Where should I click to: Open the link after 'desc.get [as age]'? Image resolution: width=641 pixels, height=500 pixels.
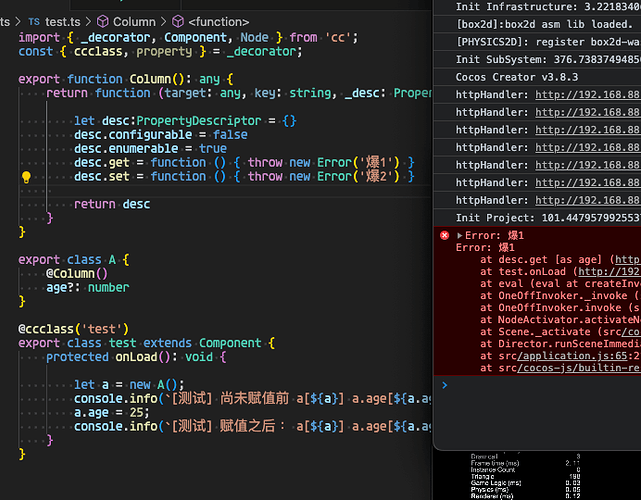(628, 260)
